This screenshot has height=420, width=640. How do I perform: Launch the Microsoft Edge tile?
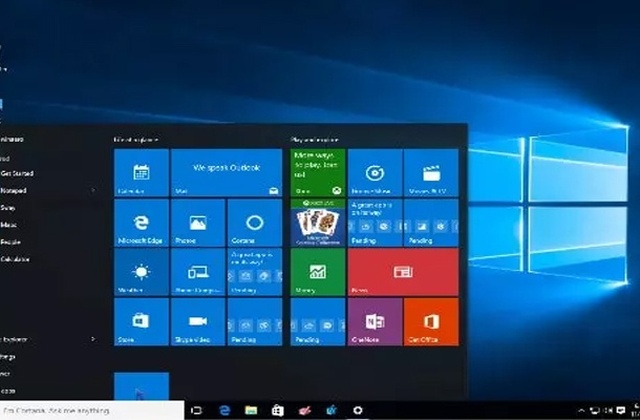(141, 222)
